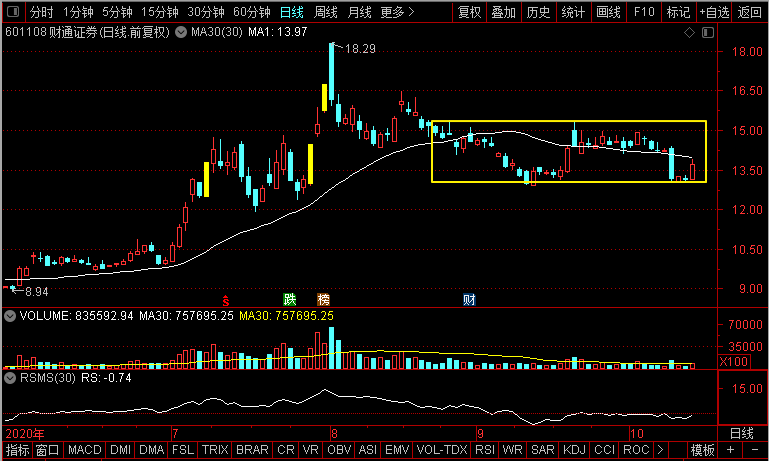Select the MACD indicator
Screen dimensions: 771x461
[x=85, y=450]
